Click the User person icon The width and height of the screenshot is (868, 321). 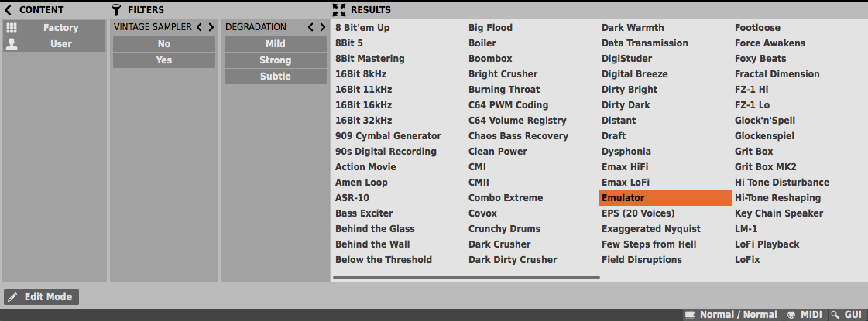[x=12, y=44]
